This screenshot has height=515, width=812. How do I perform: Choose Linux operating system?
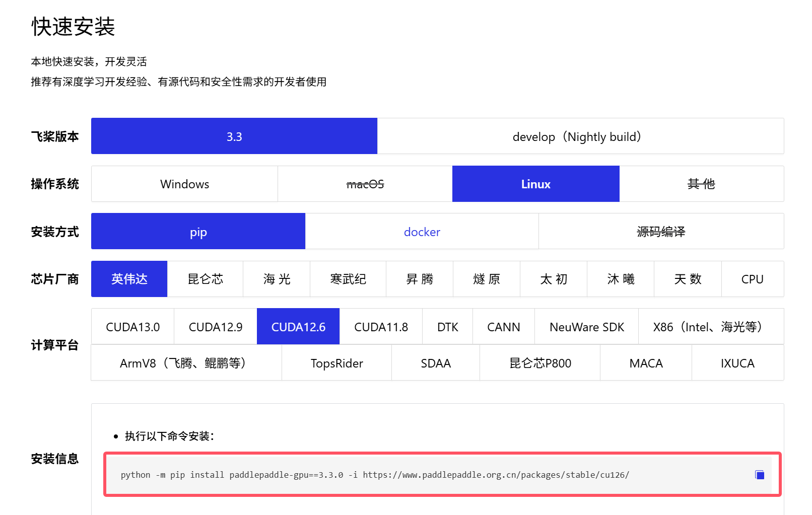(536, 184)
